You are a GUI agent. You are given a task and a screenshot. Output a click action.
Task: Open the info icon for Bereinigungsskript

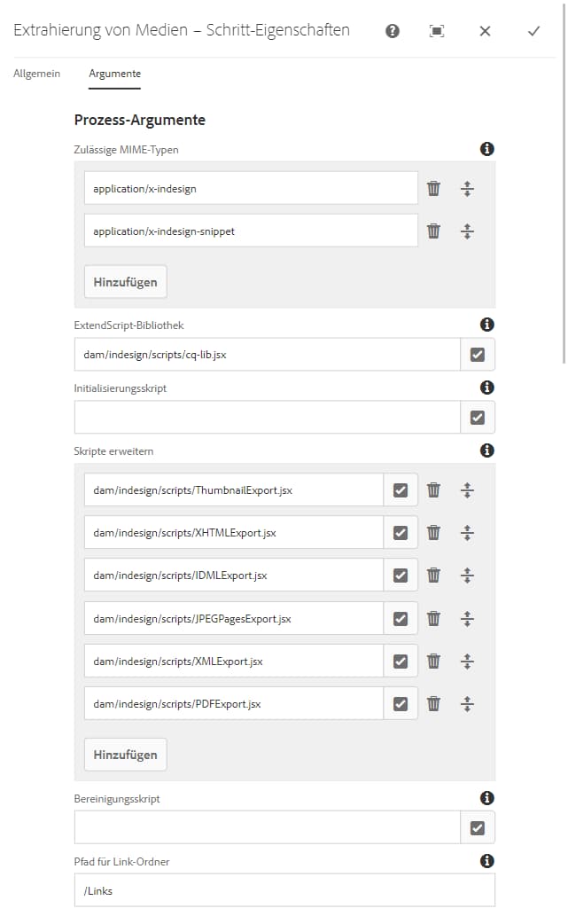tap(486, 798)
